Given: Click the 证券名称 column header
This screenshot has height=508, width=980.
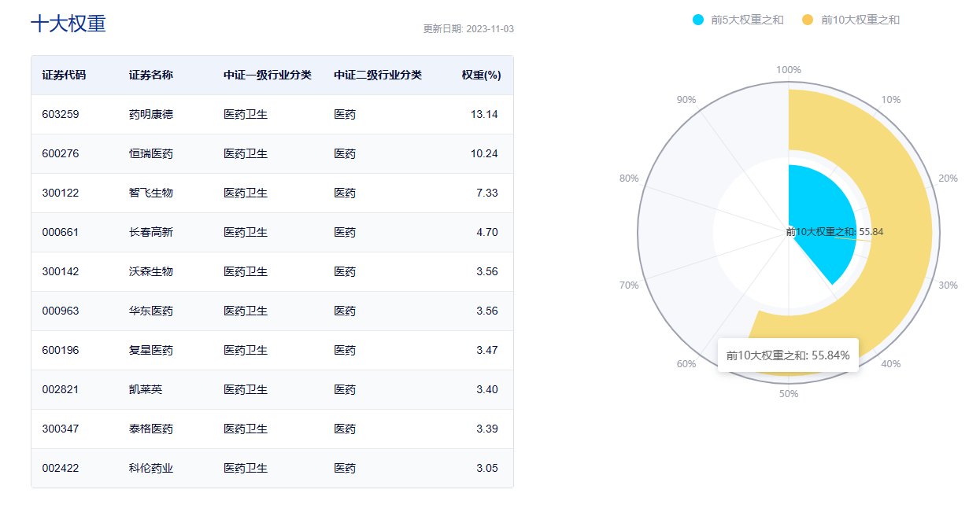Looking at the screenshot, I should [x=150, y=75].
